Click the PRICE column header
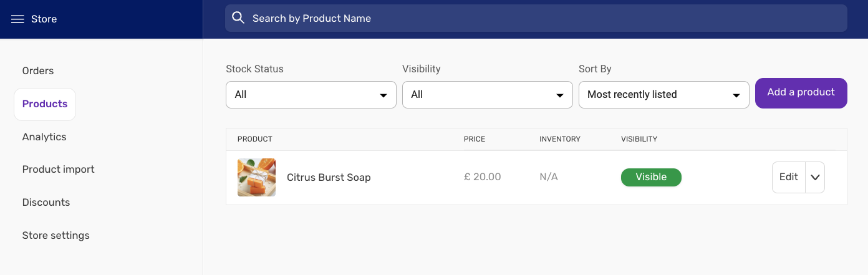Screen dimensions: 868x275 [x=475, y=139]
